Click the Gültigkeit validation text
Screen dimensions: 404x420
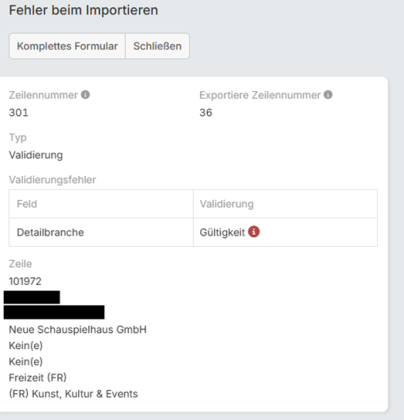coord(222,232)
